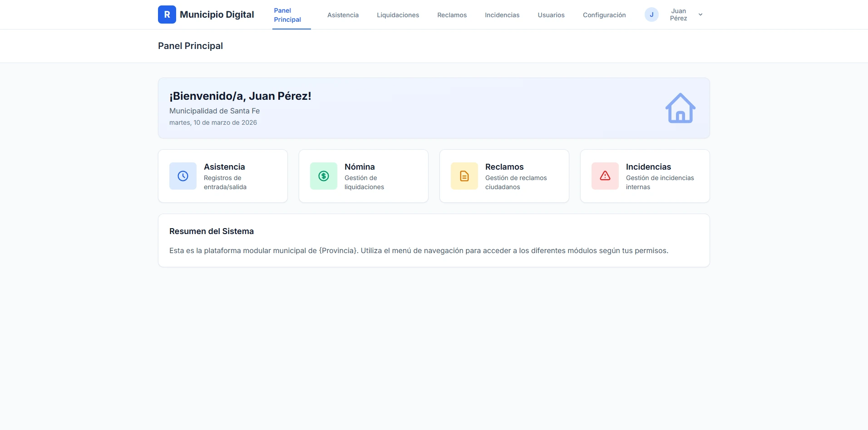
Task: Click the date 'martes, 10 de marzo de 2026'
Action: tap(213, 122)
